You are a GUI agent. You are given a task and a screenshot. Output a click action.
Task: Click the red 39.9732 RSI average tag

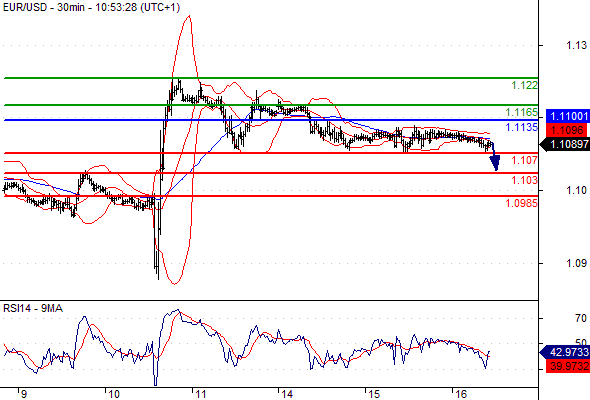click(568, 366)
